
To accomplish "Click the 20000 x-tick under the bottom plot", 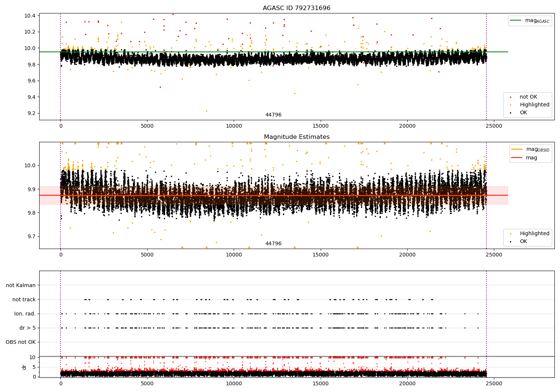I will (407, 384).
